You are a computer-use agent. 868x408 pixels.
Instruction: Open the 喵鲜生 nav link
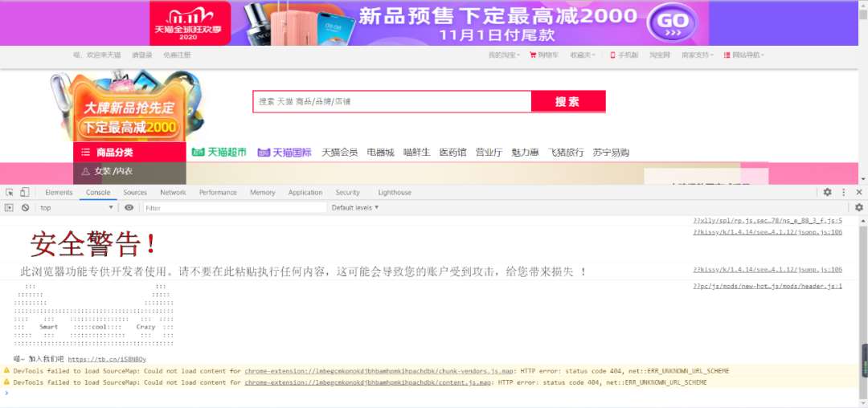tap(417, 153)
